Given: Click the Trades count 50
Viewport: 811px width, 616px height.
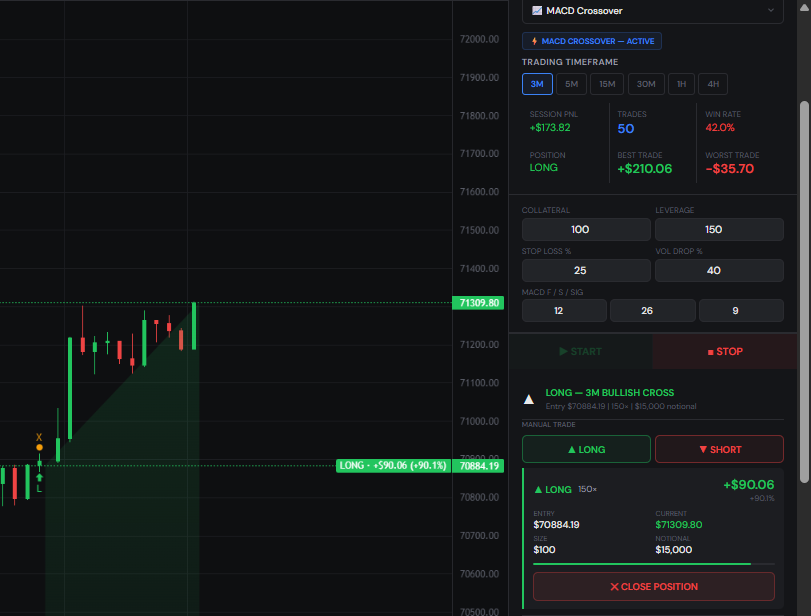Looking at the screenshot, I should tap(626, 129).
